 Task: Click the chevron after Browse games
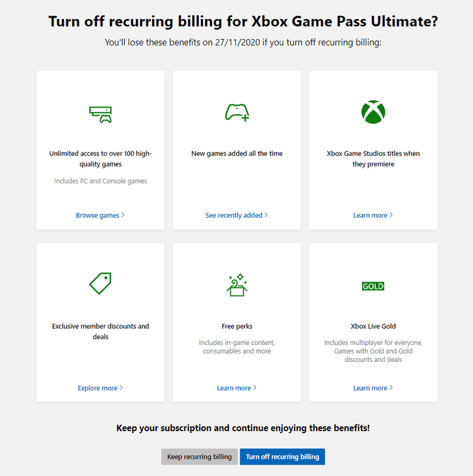pos(123,215)
